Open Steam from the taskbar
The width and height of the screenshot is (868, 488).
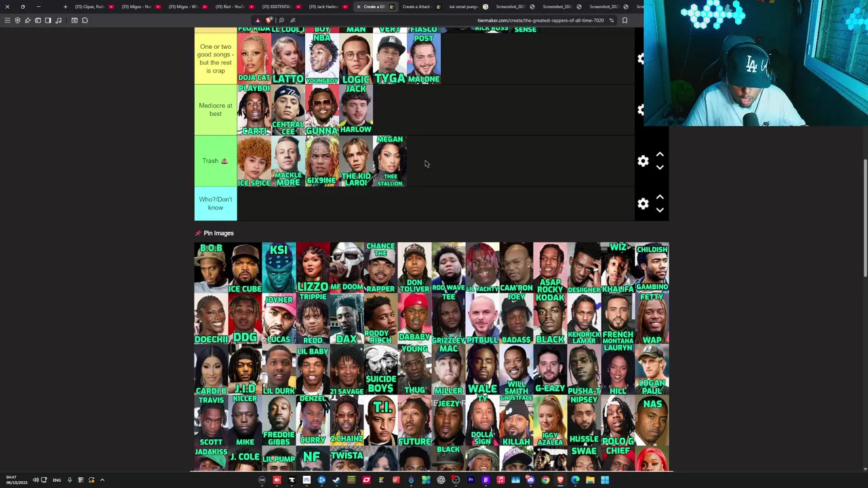click(336, 481)
